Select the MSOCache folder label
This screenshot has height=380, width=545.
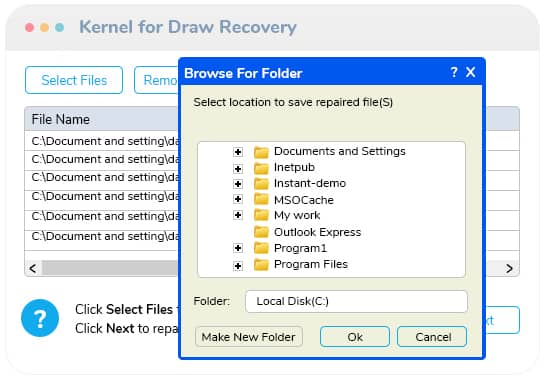tap(304, 200)
